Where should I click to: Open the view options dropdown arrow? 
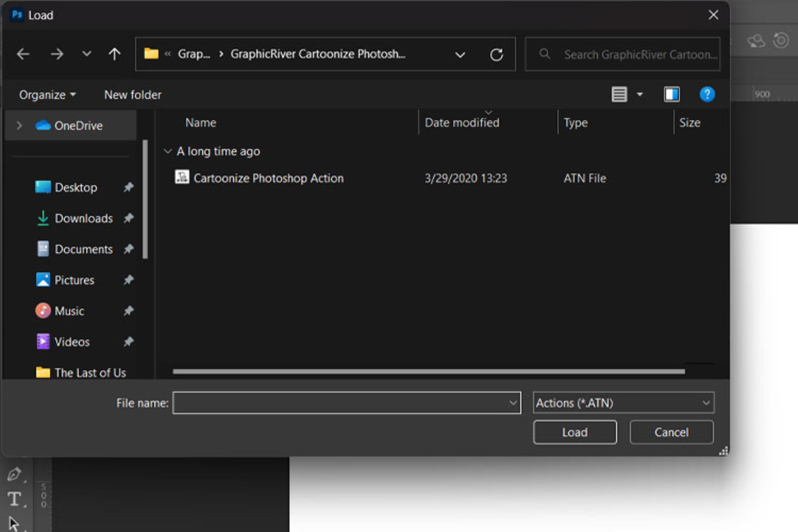point(640,94)
